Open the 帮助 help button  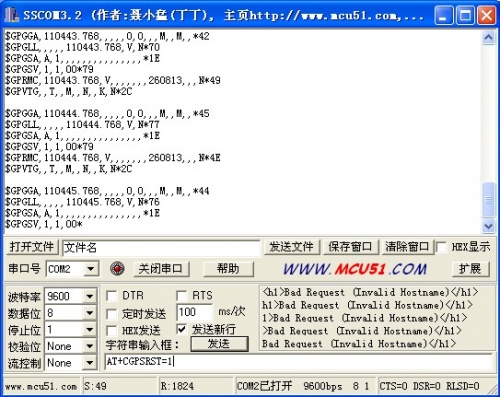point(228,269)
